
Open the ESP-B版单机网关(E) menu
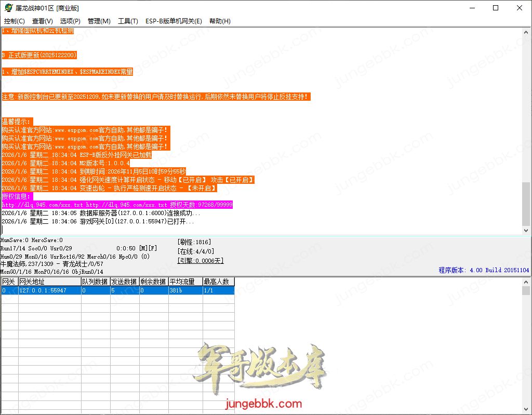pos(174,21)
